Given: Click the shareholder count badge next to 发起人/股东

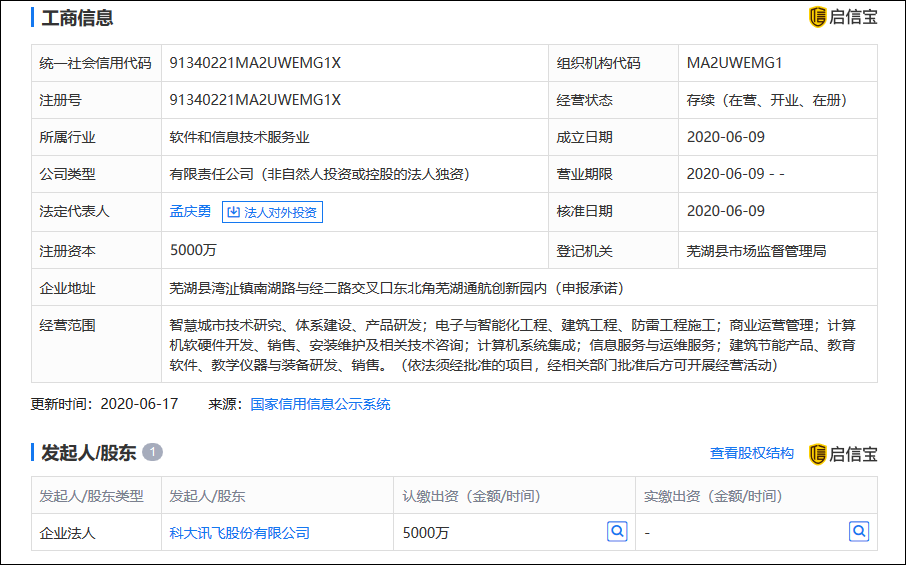Looking at the screenshot, I should click(152, 453).
